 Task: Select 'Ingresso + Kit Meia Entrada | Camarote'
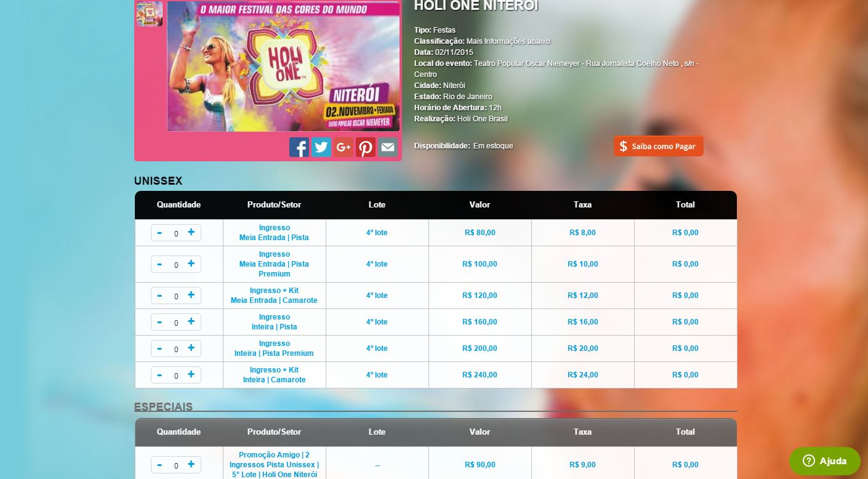pyautogui.click(x=274, y=296)
